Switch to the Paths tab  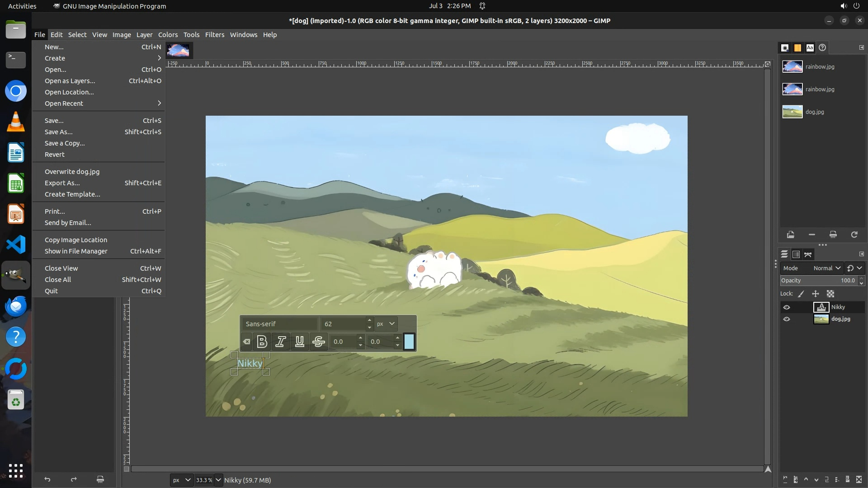click(x=808, y=254)
